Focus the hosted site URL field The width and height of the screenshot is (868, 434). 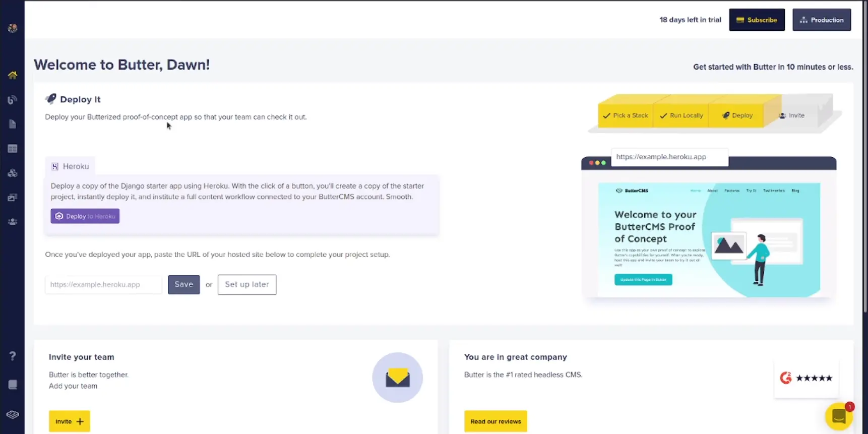[103, 284]
